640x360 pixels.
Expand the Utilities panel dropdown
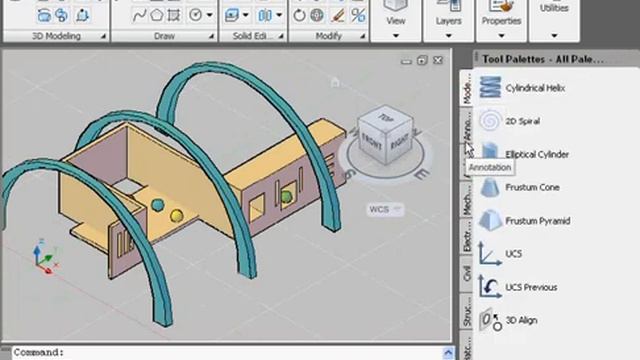click(x=554, y=36)
